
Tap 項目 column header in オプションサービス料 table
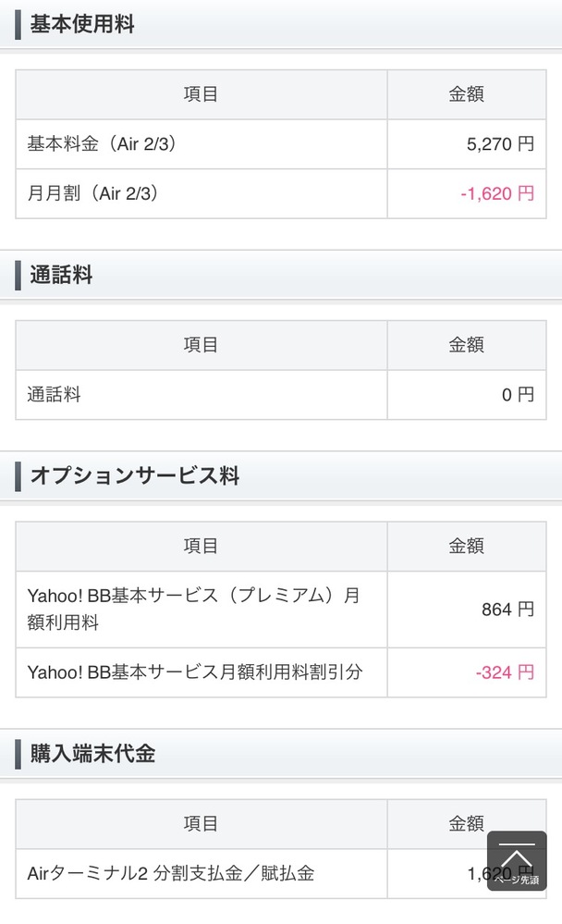(x=201, y=546)
